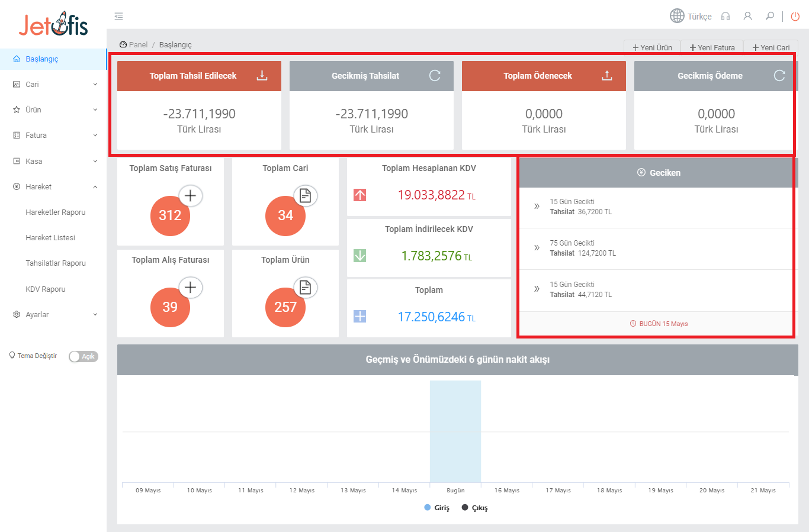Select Başlangıç in sidebar
Screen dimensions: 809x532
pos(53,59)
